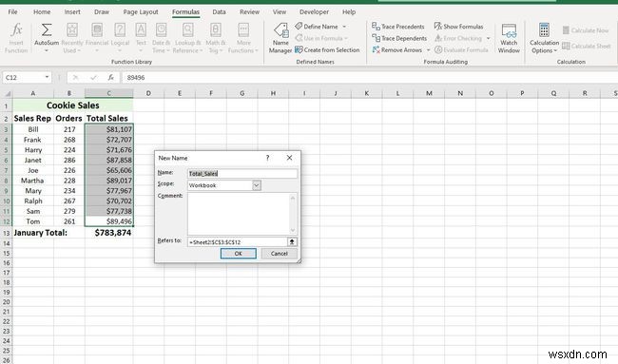Click the formula bar cancel X icon

[x=75, y=78]
